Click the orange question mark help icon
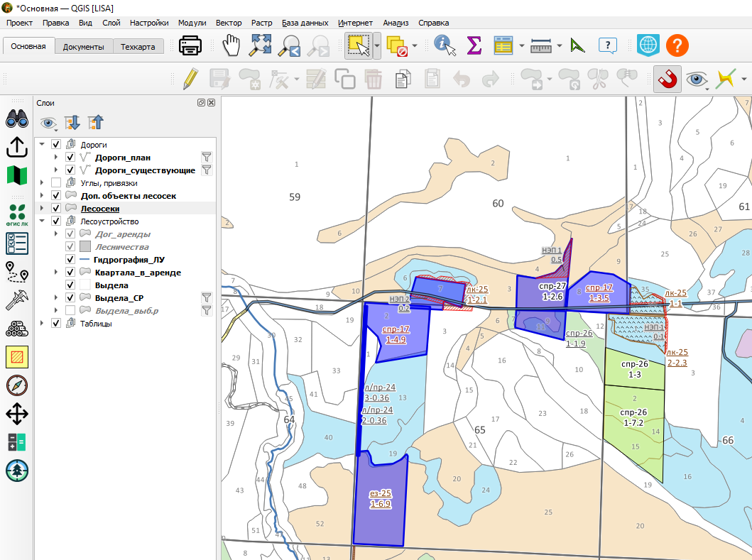 (677, 45)
